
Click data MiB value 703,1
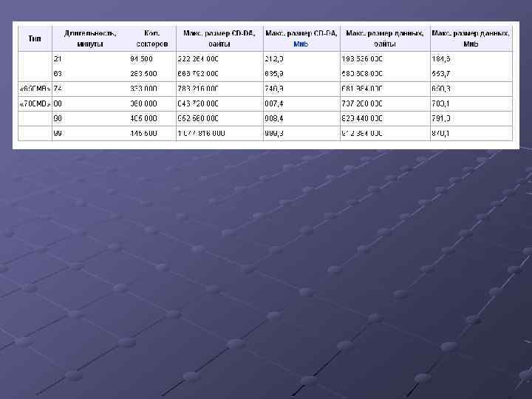(440, 104)
